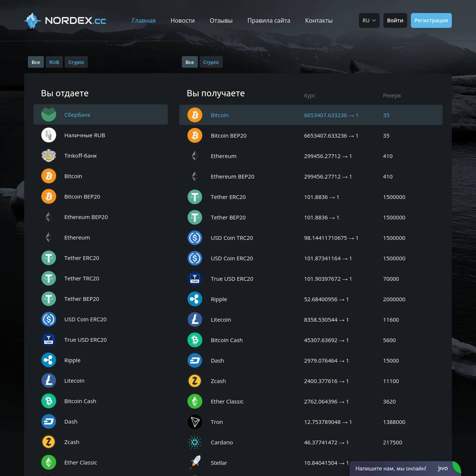476x476 pixels.
Task: Navigate to Контакты
Action: point(319,20)
